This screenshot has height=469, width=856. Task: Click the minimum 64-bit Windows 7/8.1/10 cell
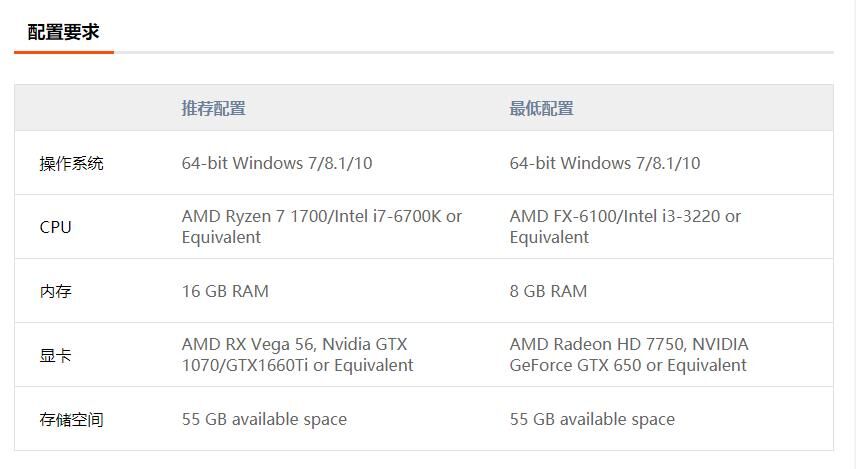point(605,163)
